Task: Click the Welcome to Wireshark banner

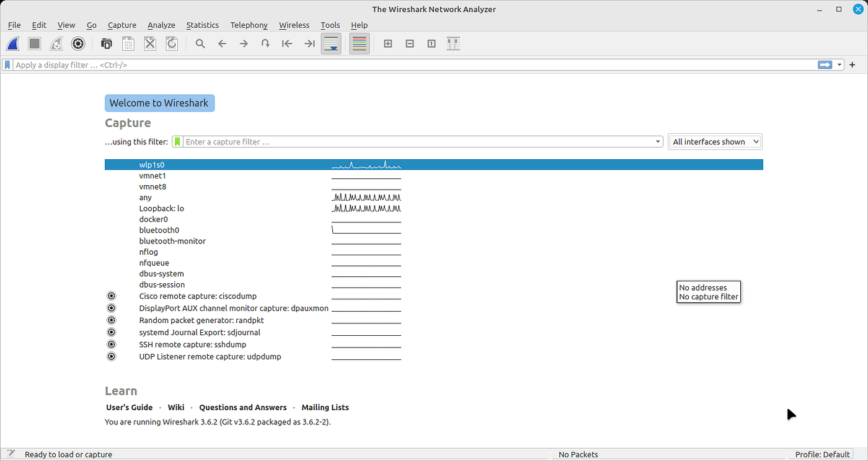Action: pyautogui.click(x=159, y=103)
